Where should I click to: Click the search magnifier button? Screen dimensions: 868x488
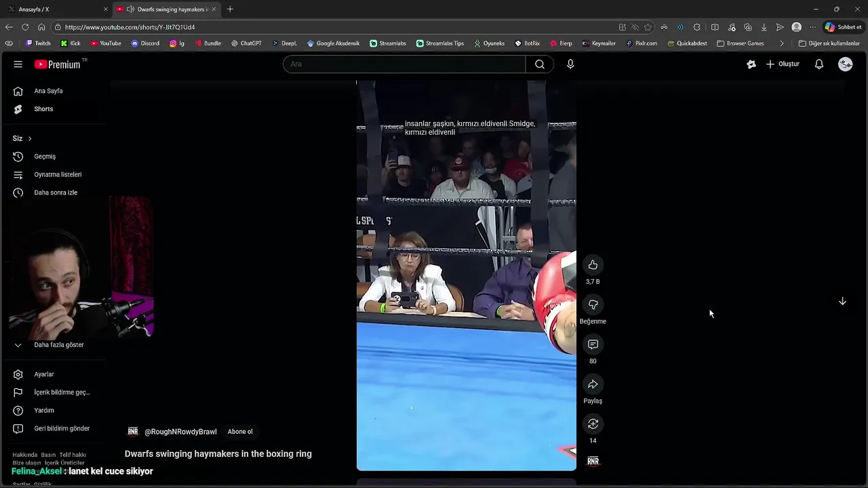(540, 64)
